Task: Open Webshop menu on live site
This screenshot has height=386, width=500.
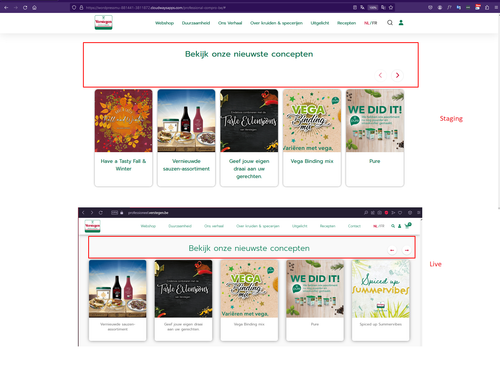Action: 148,226
